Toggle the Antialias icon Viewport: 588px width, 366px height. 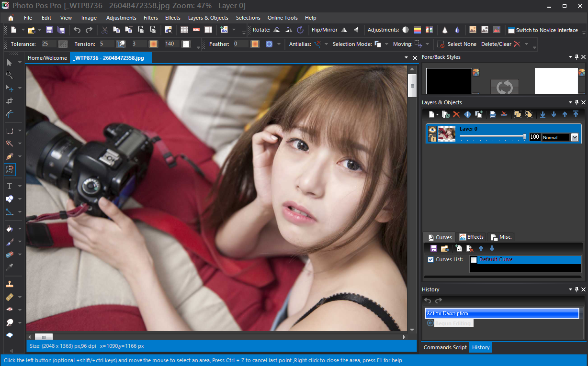318,44
